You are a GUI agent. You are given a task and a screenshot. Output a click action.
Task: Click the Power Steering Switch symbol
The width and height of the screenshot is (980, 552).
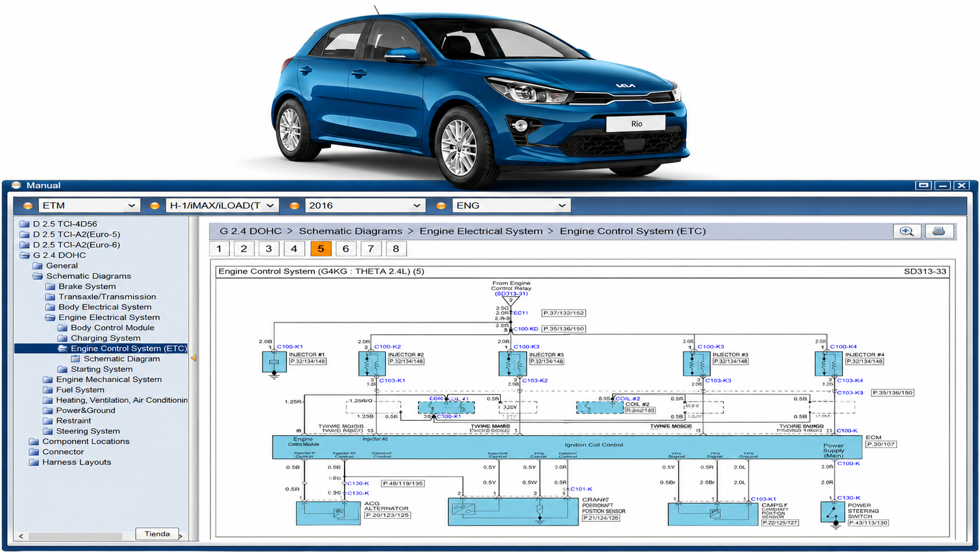pyautogui.click(x=832, y=512)
